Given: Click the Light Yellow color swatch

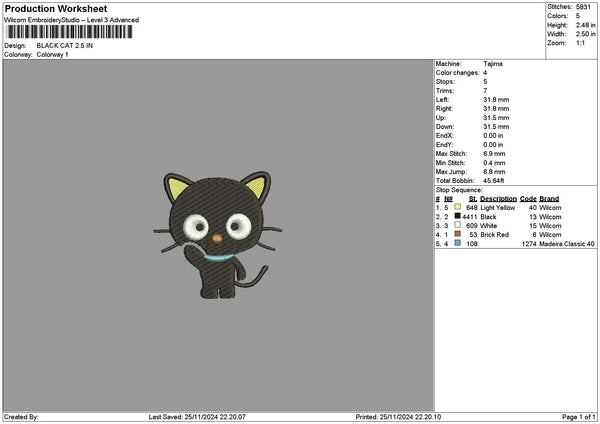Looking at the screenshot, I should point(458,208).
